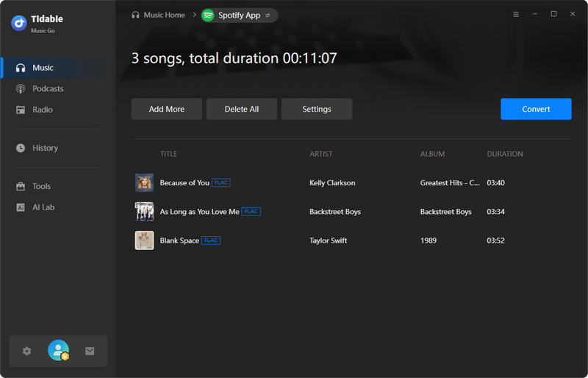The image size is (588, 378).
Task: Click the Add More button
Action: coord(167,109)
